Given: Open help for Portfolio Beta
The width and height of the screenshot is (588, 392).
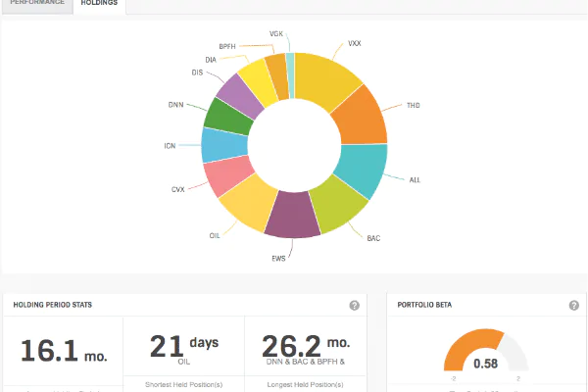Looking at the screenshot, I should tap(573, 305).
